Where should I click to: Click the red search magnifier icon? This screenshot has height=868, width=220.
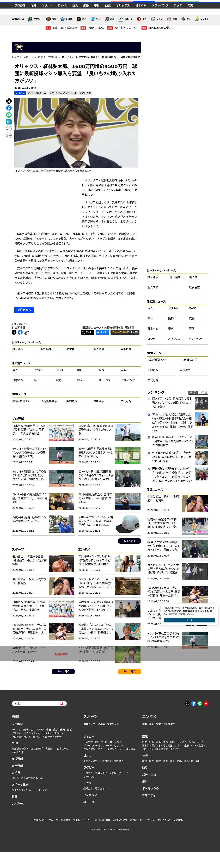click(61, 703)
